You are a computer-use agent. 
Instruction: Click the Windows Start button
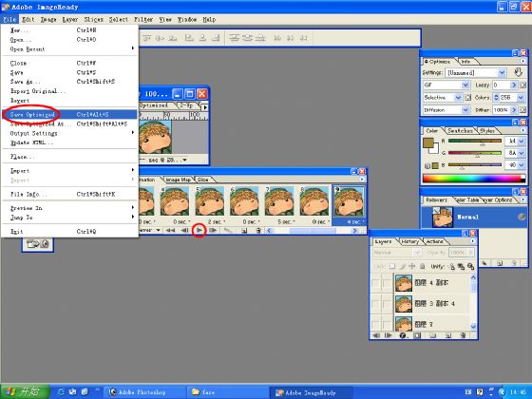point(25,392)
